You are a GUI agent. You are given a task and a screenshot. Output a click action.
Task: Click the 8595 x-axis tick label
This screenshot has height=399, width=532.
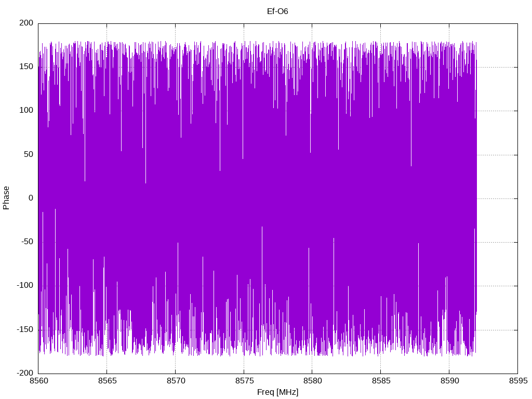[x=518, y=381]
